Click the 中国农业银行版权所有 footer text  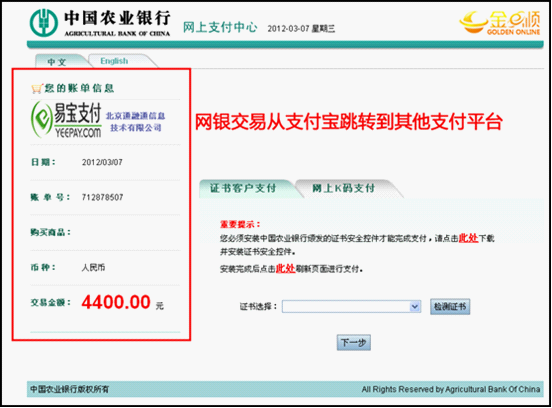point(69,389)
